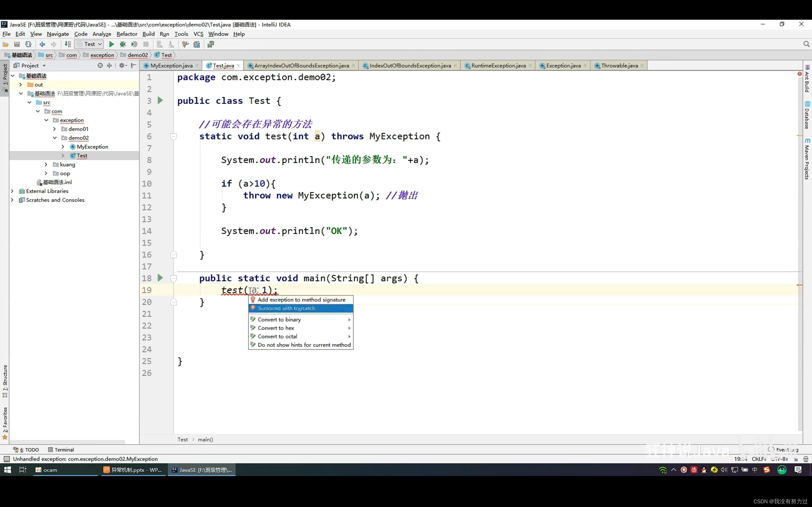Select the Debug tool icon
The image size is (812, 507).
tap(122, 45)
